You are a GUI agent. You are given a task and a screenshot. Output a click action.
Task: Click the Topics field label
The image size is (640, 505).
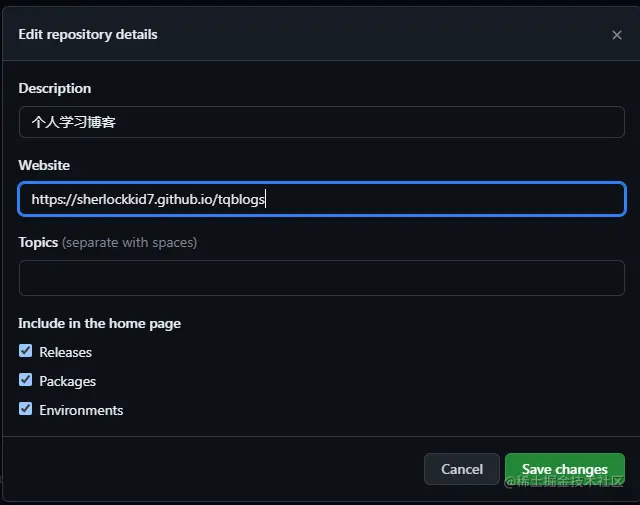[38, 242]
